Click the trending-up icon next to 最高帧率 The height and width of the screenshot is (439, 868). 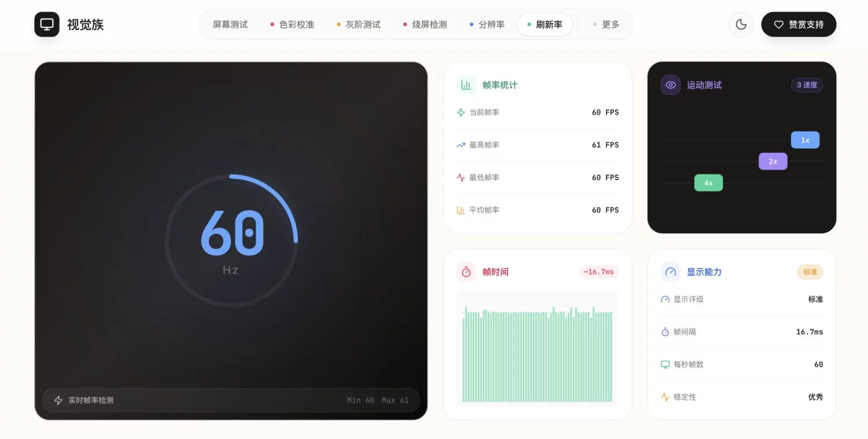(x=460, y=144)
